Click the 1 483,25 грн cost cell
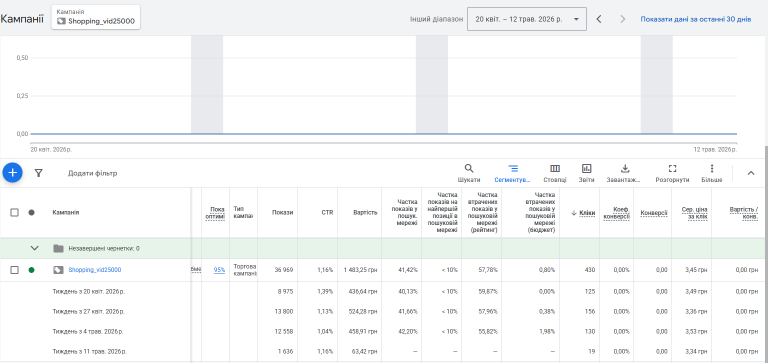 point(360,270)
